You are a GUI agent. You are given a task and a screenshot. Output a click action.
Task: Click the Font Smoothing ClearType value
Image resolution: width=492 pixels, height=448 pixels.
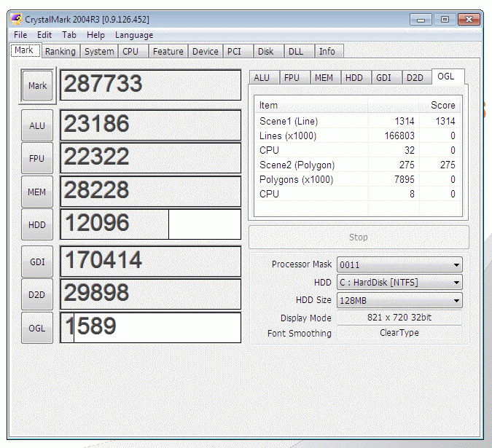coord(399,333)
